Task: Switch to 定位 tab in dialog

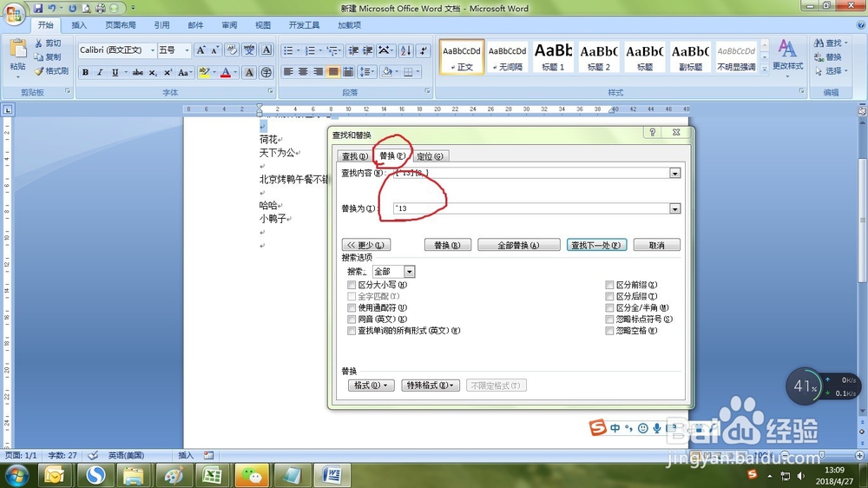Action: point(430,156)
